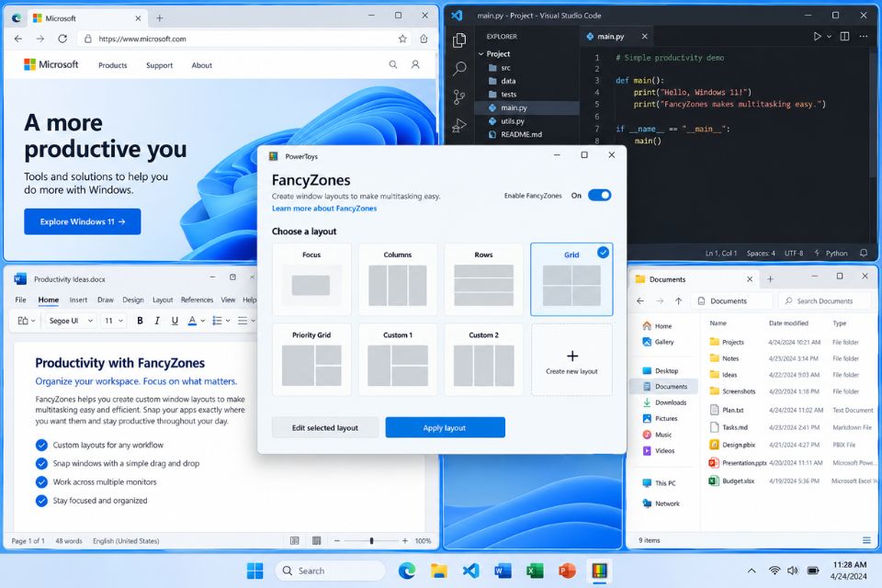This screenshot has width=882, height=588.
Task: Click the Word zoom slider handle
Action: point(371,541)
